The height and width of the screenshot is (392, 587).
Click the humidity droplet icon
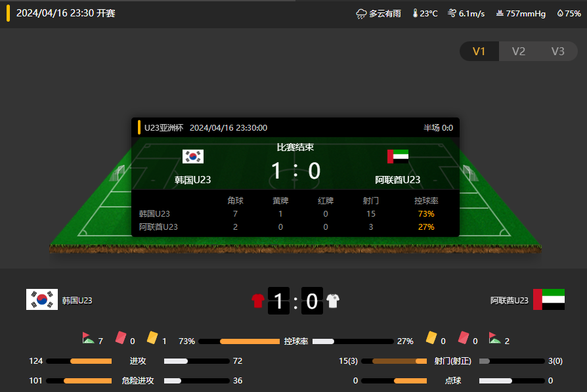(560, 14)
